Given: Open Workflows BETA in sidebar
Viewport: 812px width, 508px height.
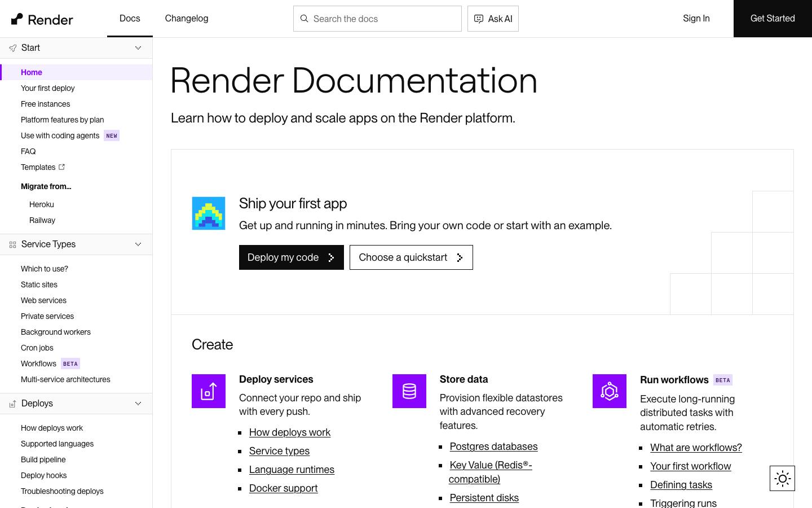Looking at the screenshot, I should 50,364.
